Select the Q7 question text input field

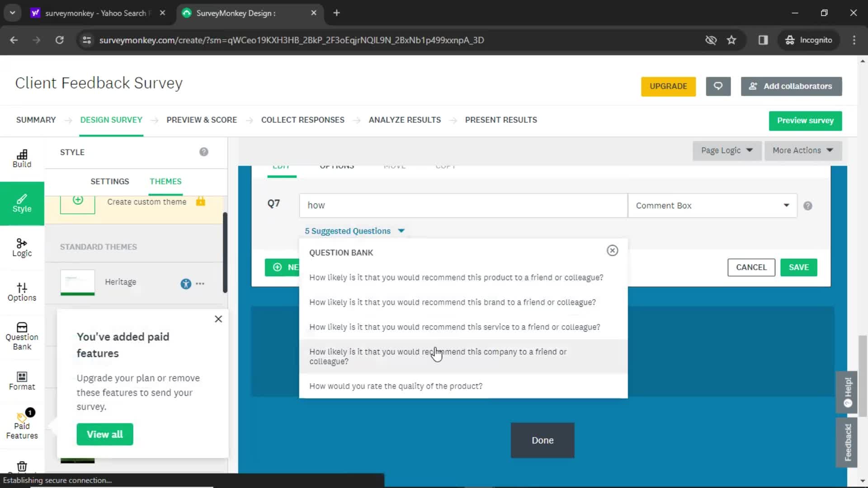point(463,205)
